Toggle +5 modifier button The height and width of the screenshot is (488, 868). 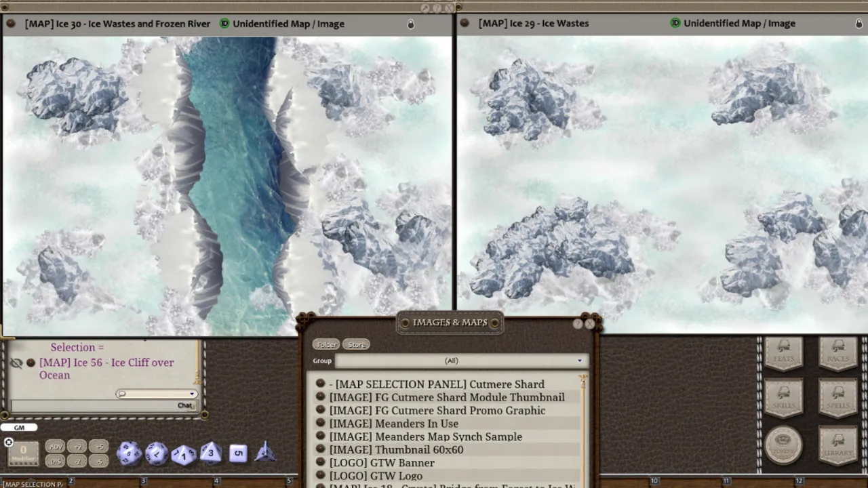(x=99, y=447)
